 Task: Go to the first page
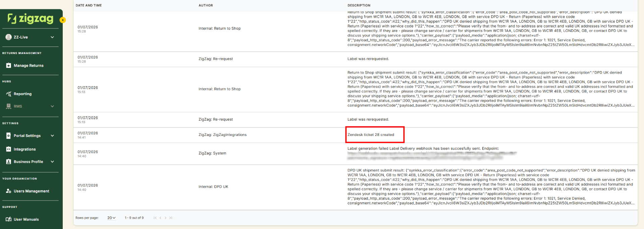click(x=155, y=218)
